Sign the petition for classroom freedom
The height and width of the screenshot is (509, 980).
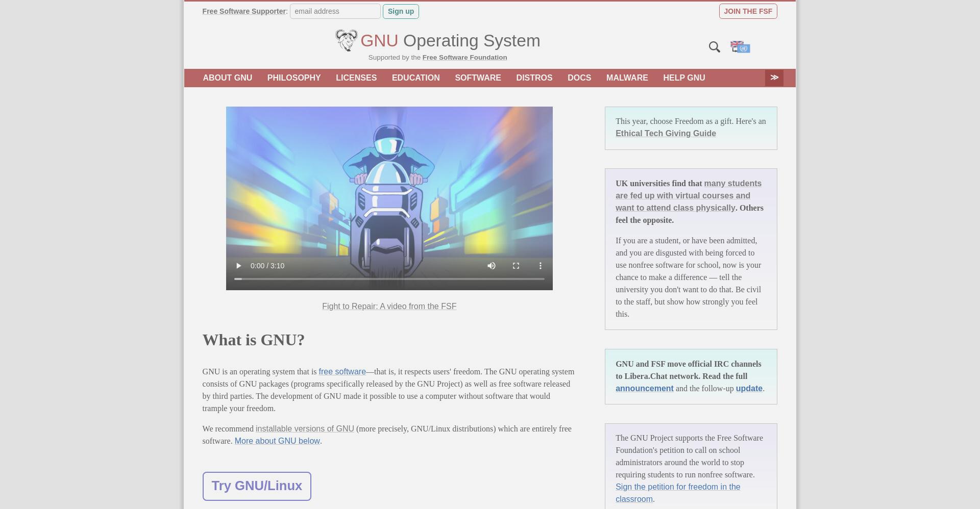click(x=678, y=493)
